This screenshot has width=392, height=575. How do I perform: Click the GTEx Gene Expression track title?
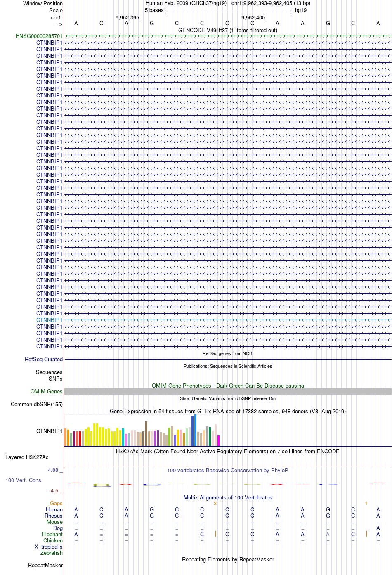click(228, 411)
